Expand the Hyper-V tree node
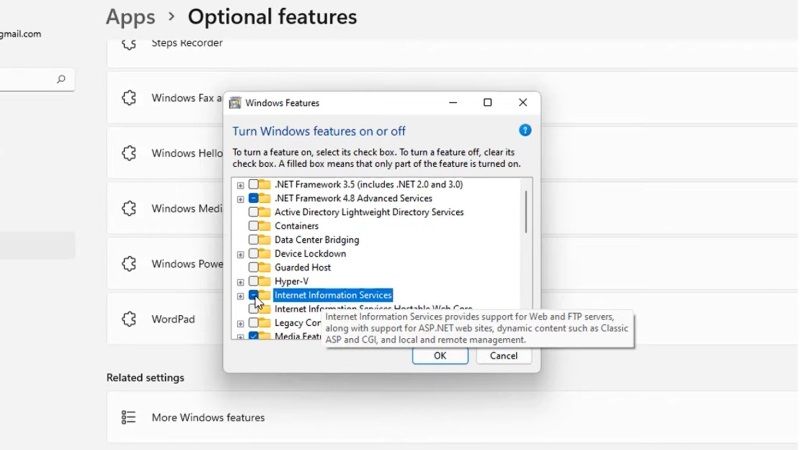Screen dimensions: 800x450 coord(240,282)
